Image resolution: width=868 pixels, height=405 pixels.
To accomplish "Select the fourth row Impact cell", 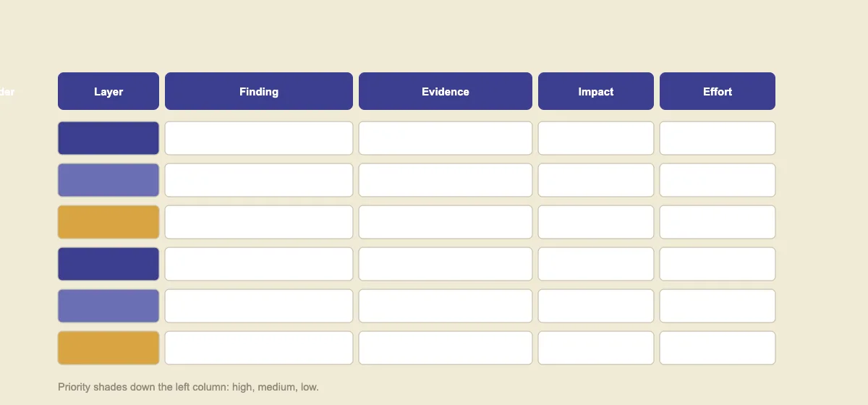I will [596, 264].
